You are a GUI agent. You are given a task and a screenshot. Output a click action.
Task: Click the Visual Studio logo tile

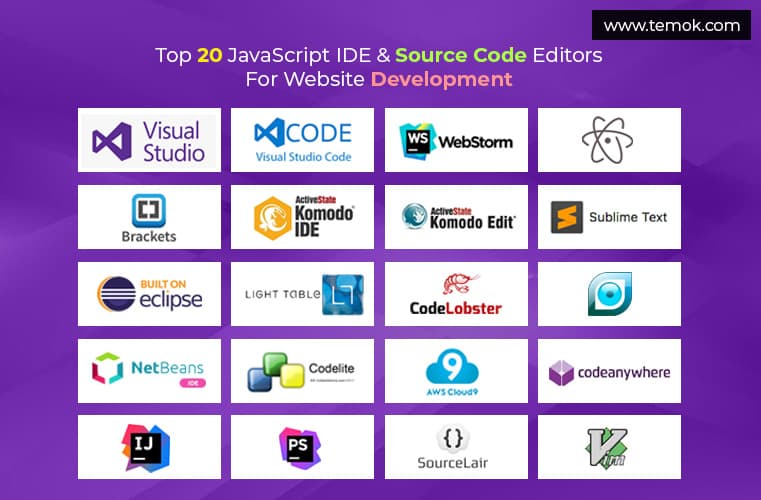tap(149, 140)
